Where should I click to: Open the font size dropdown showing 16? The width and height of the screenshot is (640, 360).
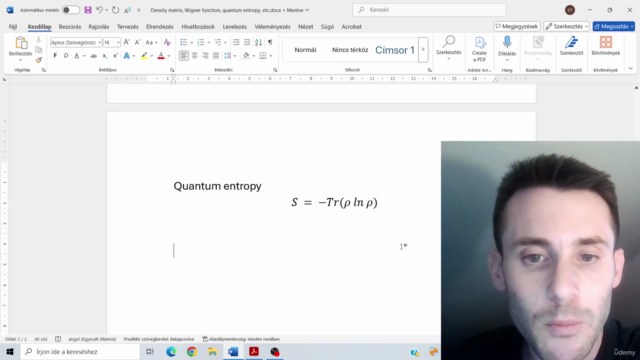click(118, 42)
